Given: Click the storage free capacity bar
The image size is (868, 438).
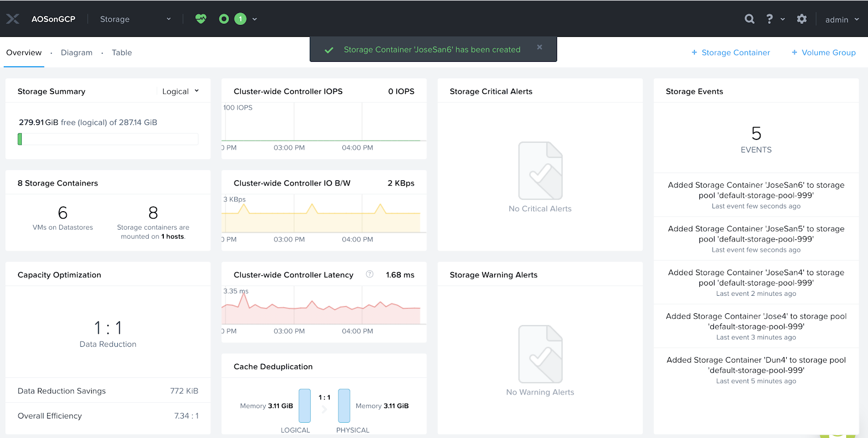Looking at the screenshot, I should (108, 139).
